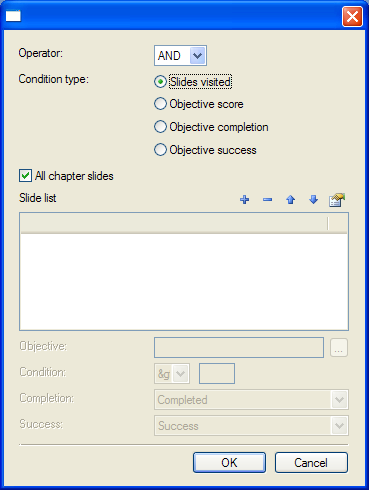369x490 pixels.
Task: Dismiss dialog with Cancel button
Action: pyautogui.click(x=311, y=463)
